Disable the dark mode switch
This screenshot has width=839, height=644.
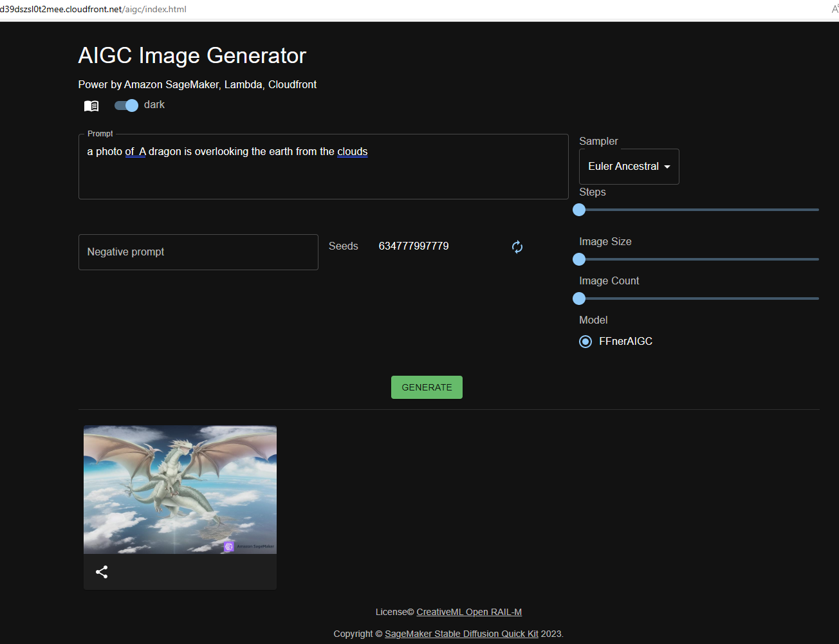tap(127, 106)
